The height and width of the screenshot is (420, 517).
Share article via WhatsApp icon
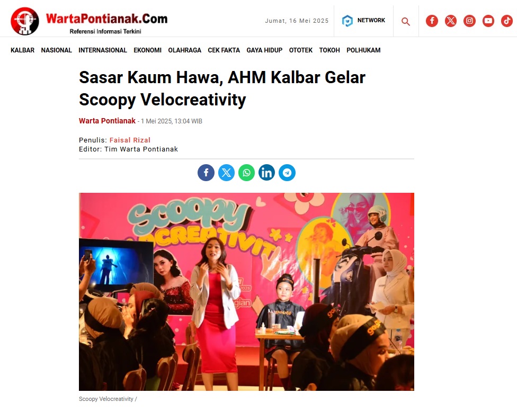pyautogui.click(x=247, y=173)
